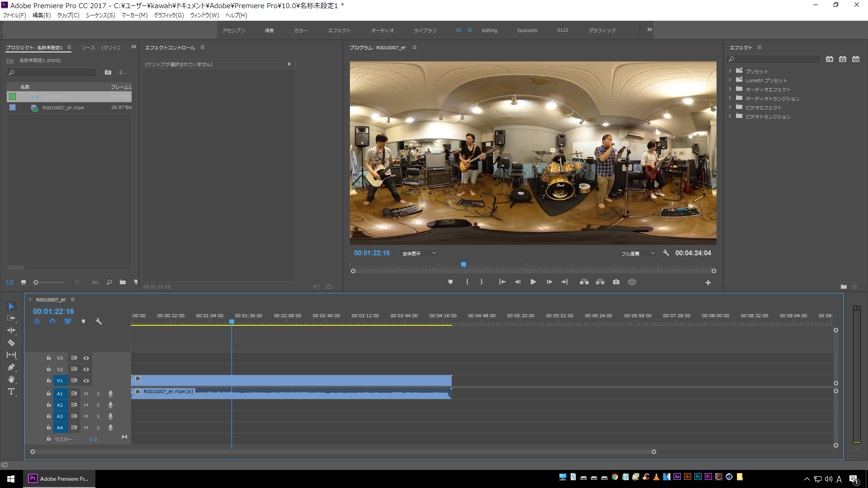
Task: Select the R0010007_er.mp4 audio clip
Action: coord(291,393)
